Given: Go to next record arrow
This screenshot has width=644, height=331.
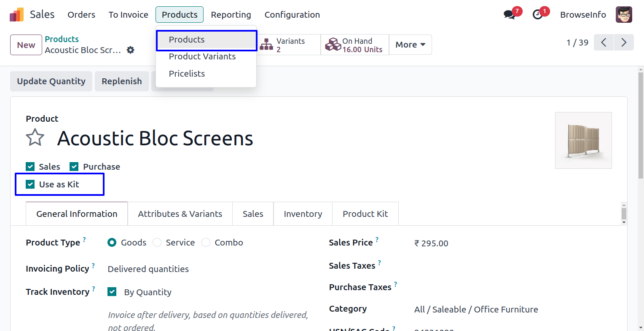Looking at the screenshot, I should [624, 43].
